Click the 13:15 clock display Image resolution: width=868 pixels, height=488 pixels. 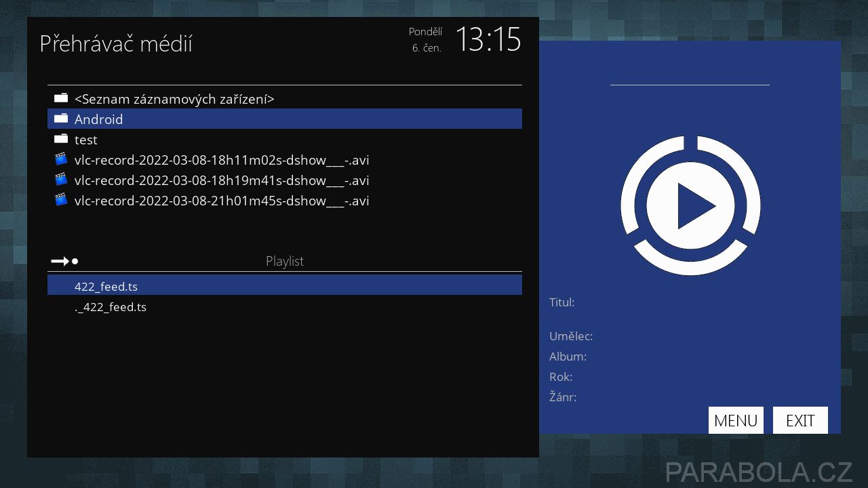(488, 39)
